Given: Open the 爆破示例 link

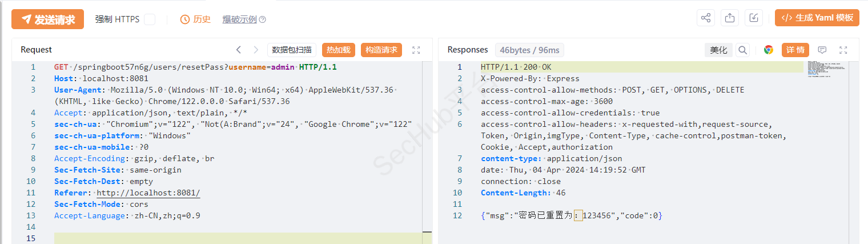Looking at the screenshot, I should (239, 19).
